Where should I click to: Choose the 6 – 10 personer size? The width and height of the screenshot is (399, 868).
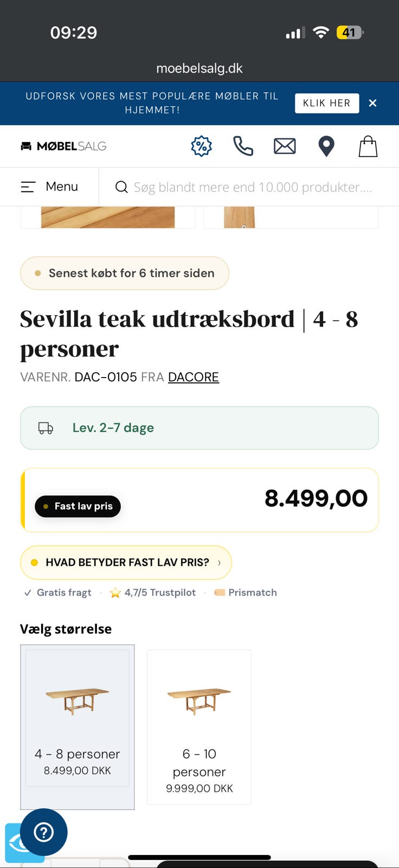pos(199,726)
